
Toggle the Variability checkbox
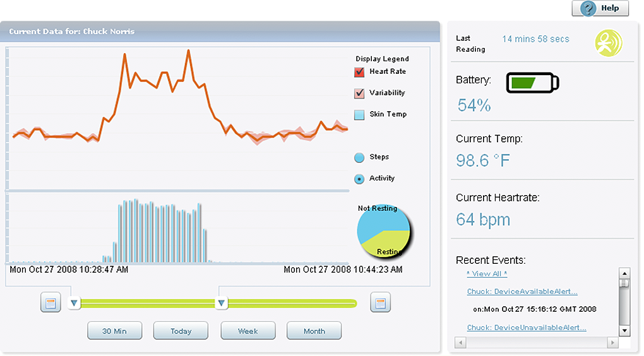(x=359, y=93)
